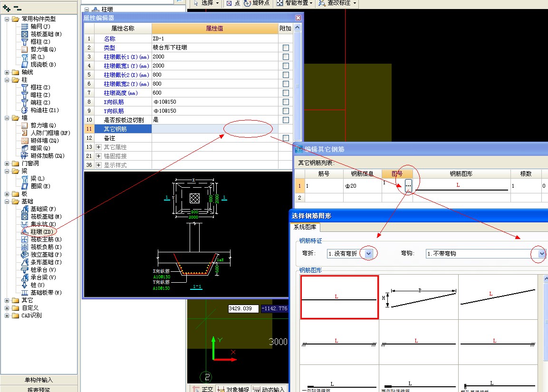Toggle the 对象捕捉 status button

pos(233,389)
